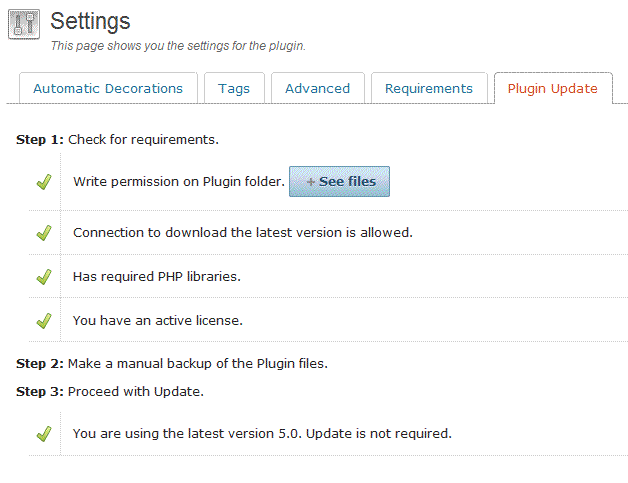628x483 pixels.
Task: Click the You have an active license text
Action: 158,320
